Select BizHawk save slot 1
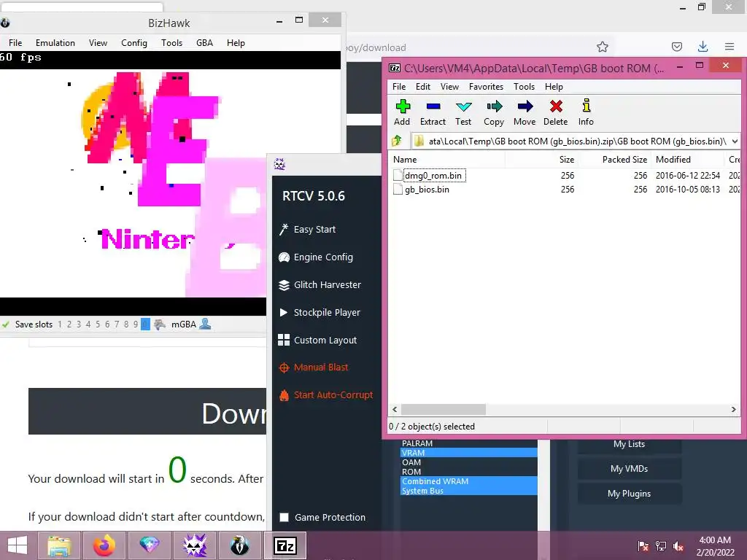This screenshot has width=747, height=560. coord(60,324)
